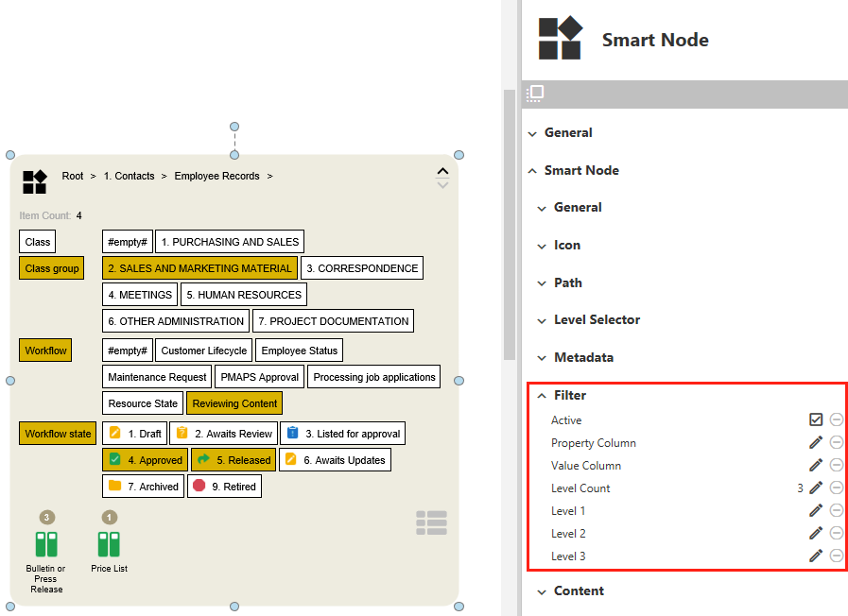
Task: Click the vertical scrollbar beside the canvas
Action: (510, 225)
